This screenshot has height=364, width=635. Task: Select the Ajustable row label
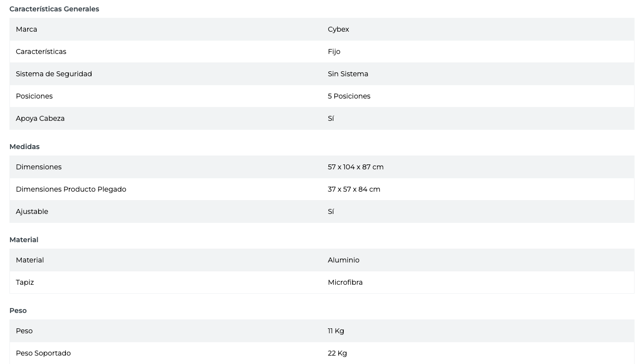click(x=32, y=211)
